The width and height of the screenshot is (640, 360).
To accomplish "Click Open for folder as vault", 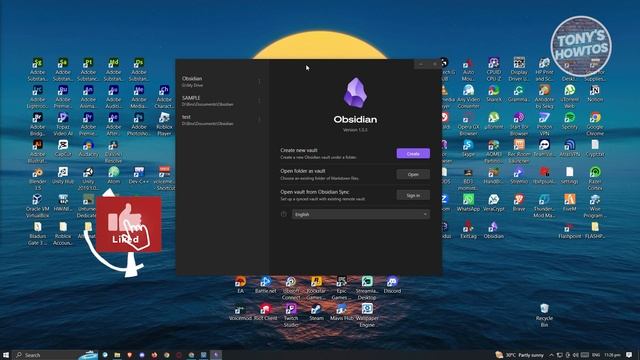I will (413, 174).
